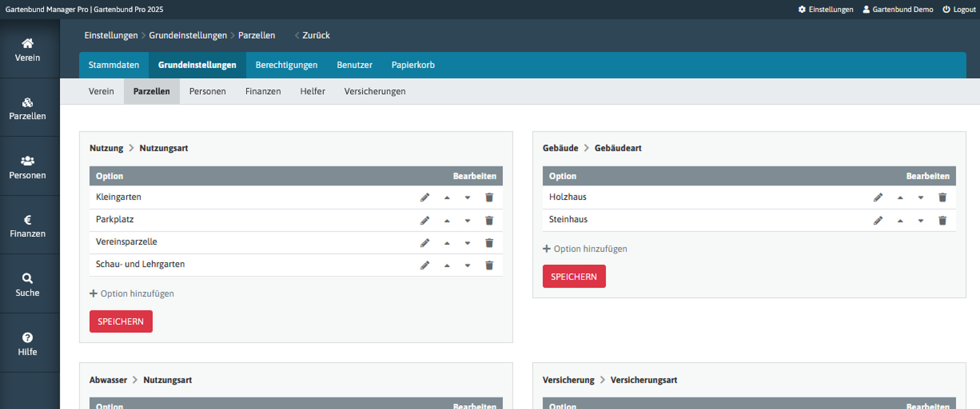Select the Finanzen sub-tab
Image resolution: width=980 pixels, height=409 pixels.
point(263,91)
